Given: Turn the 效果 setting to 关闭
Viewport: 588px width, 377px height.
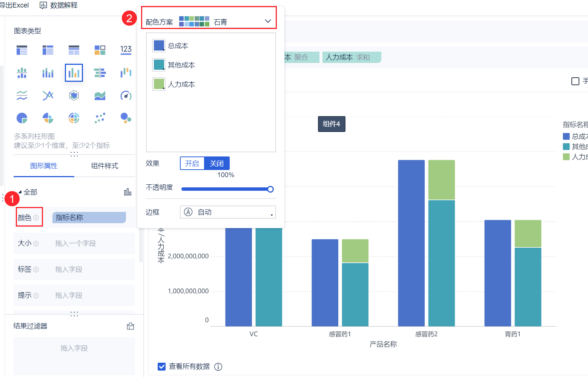Looking at the screenshot, I should pyautogui.click(x=217, y=163).
